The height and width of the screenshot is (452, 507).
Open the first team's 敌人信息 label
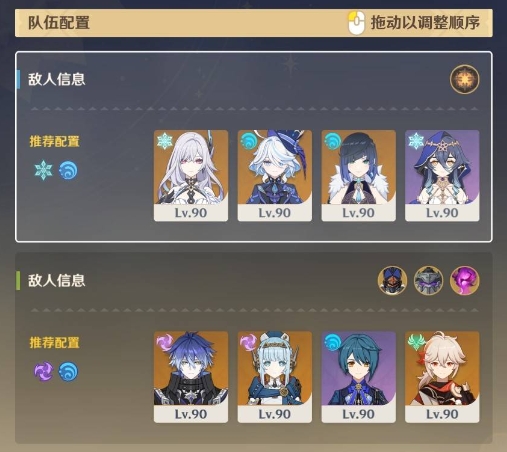57,79
